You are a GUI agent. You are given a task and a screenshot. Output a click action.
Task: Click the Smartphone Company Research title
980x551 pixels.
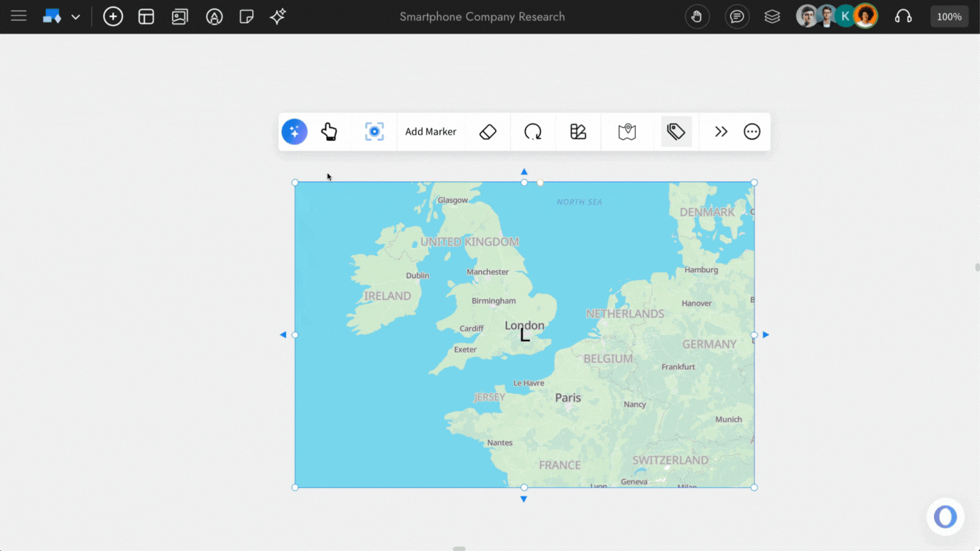482,17
